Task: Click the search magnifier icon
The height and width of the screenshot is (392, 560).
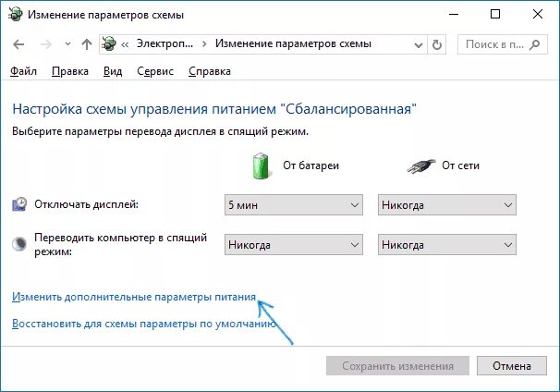Action: 535,44
